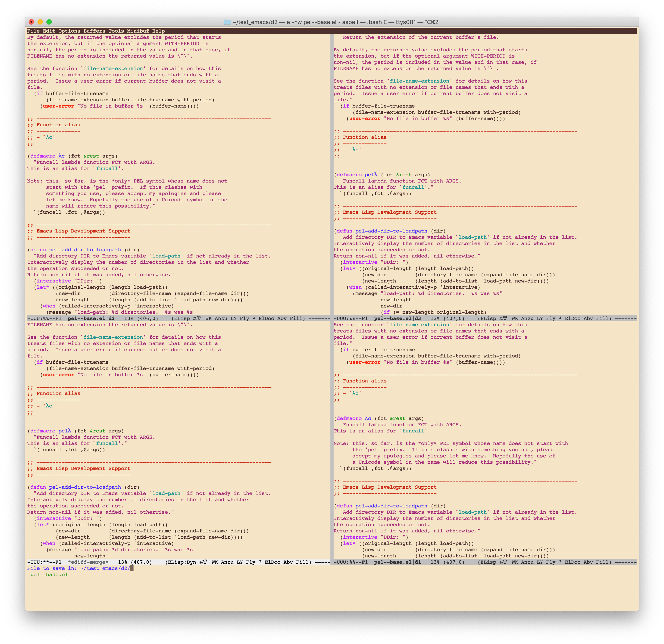Click '(interactive "DDir: ")' line in d1 pane
The image size is (664, 644).
(x=374, y=537)
